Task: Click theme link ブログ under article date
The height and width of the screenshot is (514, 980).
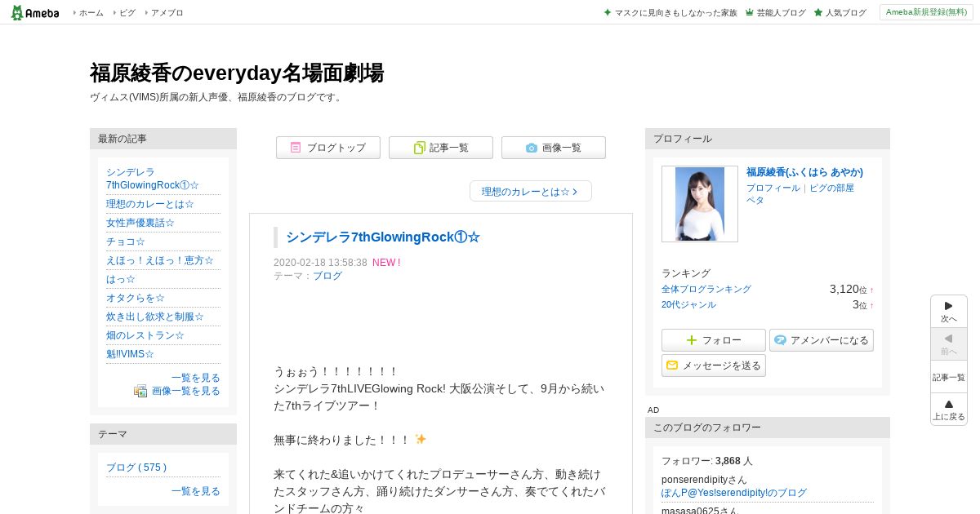Action: pos(327,276)
